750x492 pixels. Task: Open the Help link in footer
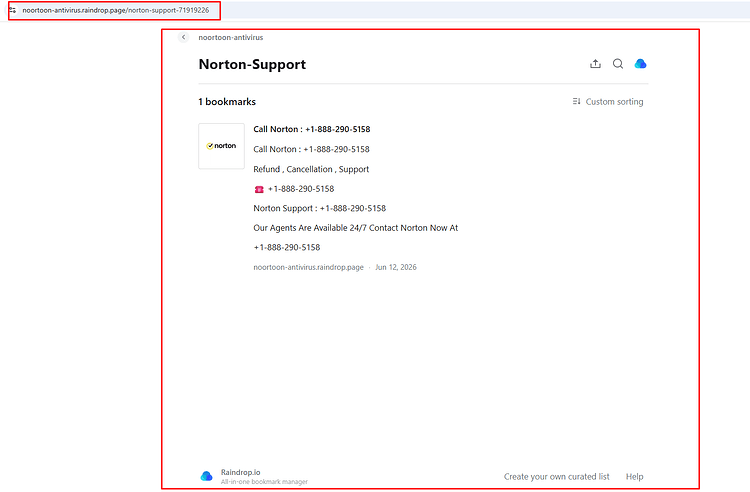click(x=634, y=476)
